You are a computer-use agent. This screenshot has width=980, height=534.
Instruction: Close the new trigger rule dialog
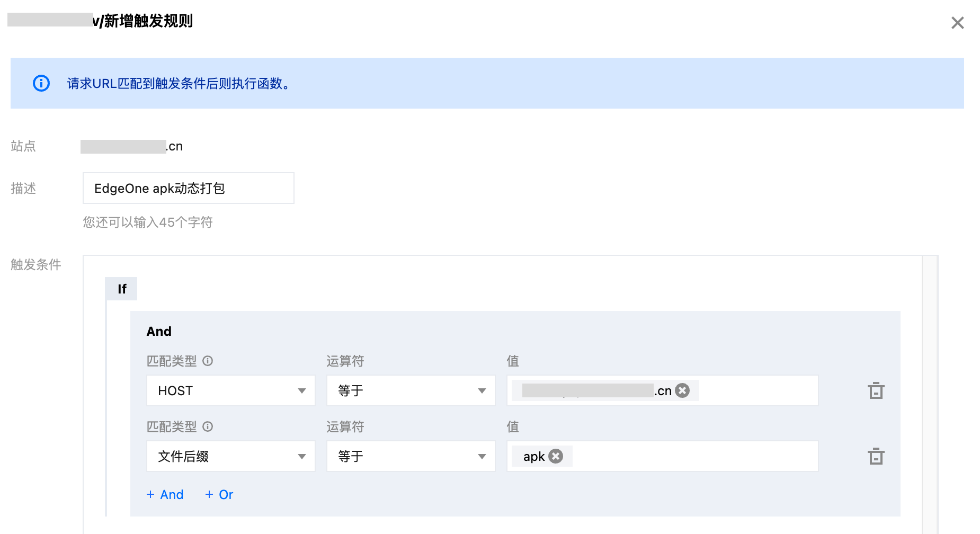coord(957,23)
